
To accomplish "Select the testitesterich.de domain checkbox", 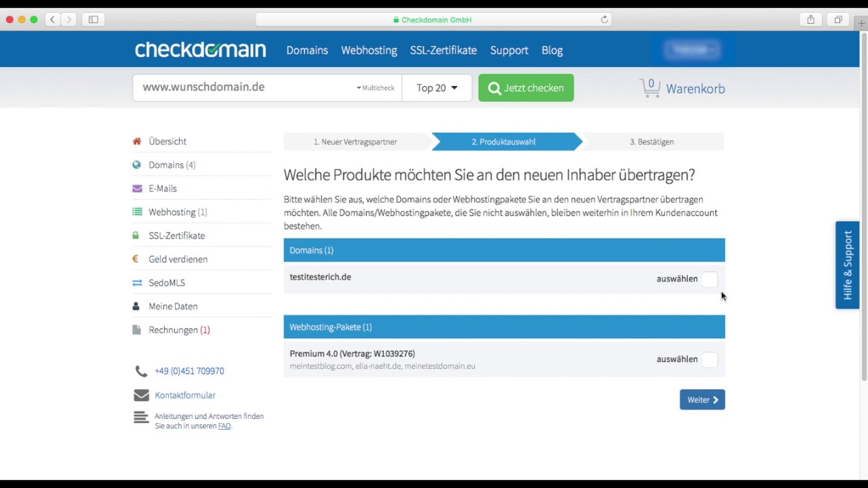I will [x=709, y=279].
